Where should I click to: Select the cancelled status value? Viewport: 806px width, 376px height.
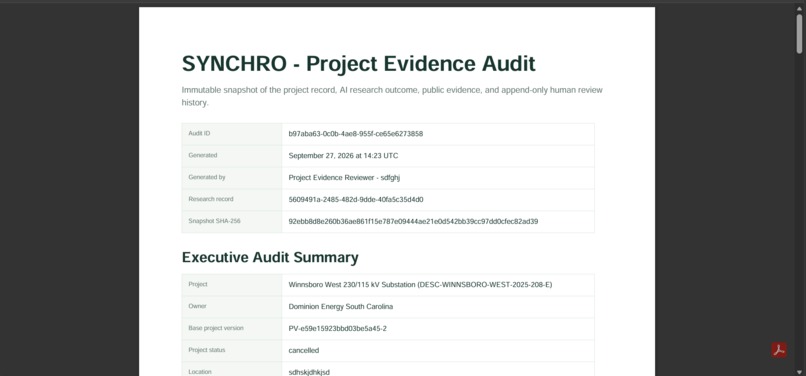(x=303, y=350)
